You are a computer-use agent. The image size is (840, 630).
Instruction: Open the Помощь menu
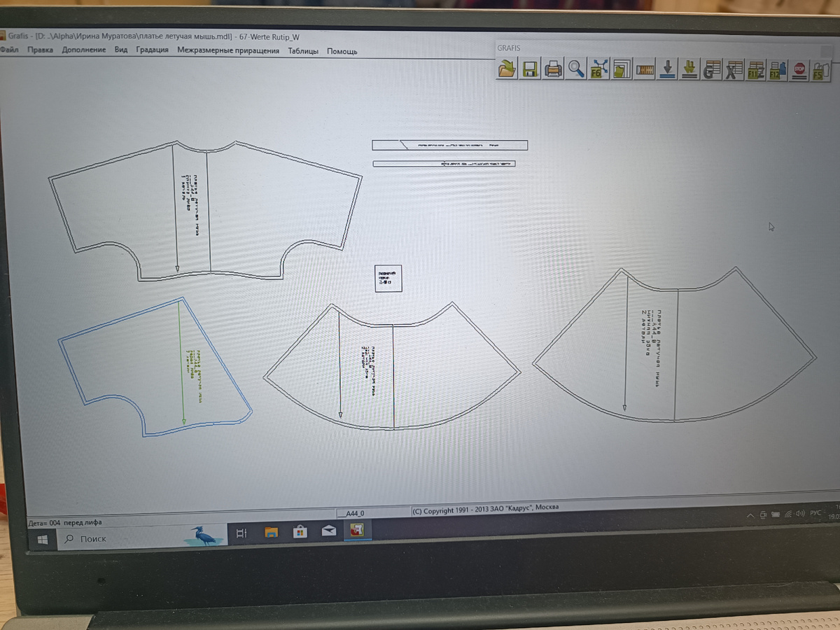[x=342, y=51]
